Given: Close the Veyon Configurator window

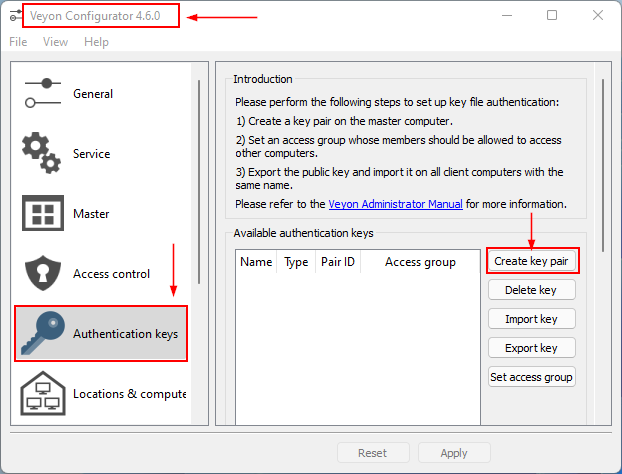Looking at the screenshot, I should pos(598,15).
